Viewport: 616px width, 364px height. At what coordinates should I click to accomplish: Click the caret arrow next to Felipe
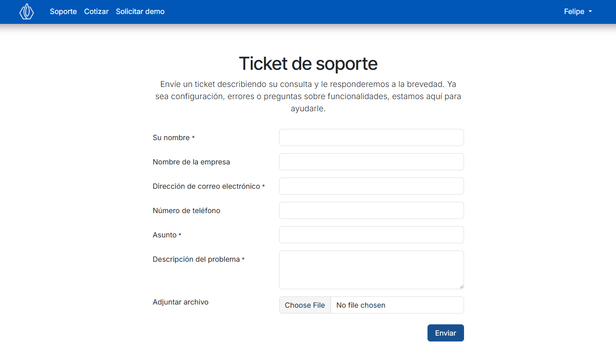tap(589, 12)
